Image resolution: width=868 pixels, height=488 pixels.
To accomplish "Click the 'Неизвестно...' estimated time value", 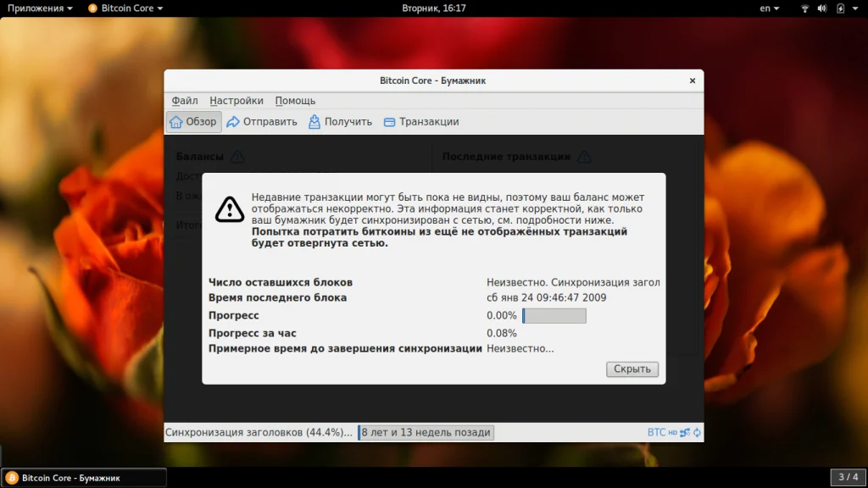I will pyautogui.click(x=520, y=348).
